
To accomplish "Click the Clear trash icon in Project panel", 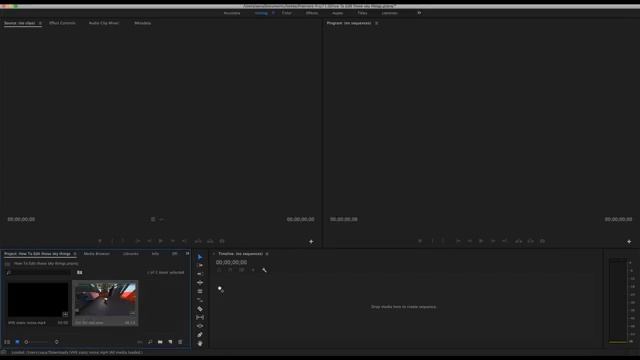I will [x=180, y=342].
